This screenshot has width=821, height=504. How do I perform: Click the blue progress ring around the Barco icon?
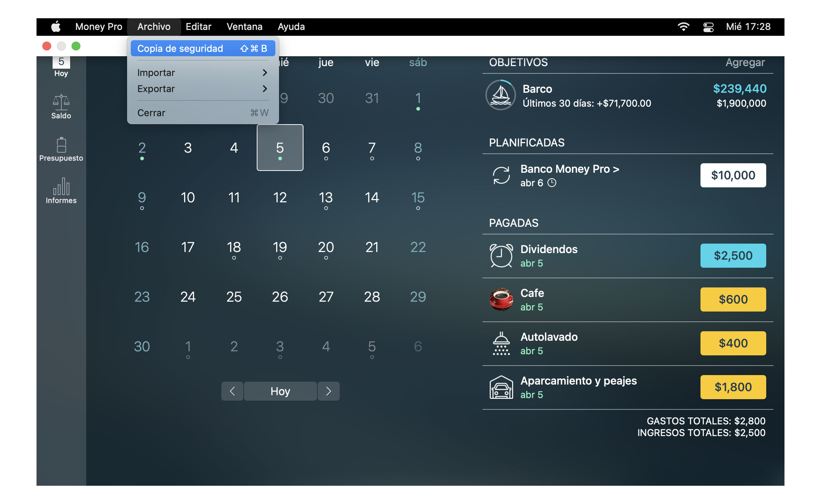click(505, 82)
